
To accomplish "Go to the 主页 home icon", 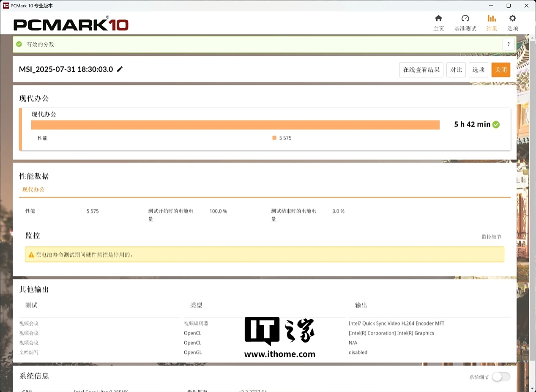I will tap(438, 19).
